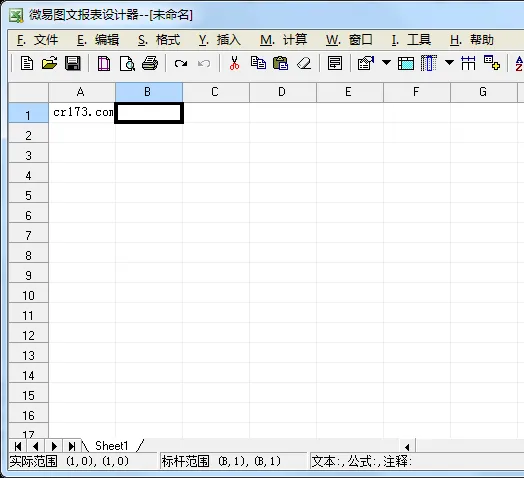Clear cell contents with the eraser icon
This screenshot has width=524, height=478.
pos(304,63)
